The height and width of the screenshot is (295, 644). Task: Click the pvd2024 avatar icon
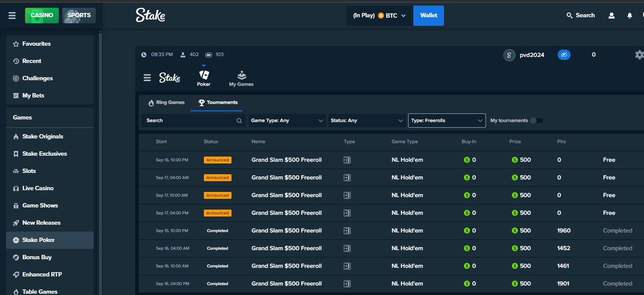point(509,55)
